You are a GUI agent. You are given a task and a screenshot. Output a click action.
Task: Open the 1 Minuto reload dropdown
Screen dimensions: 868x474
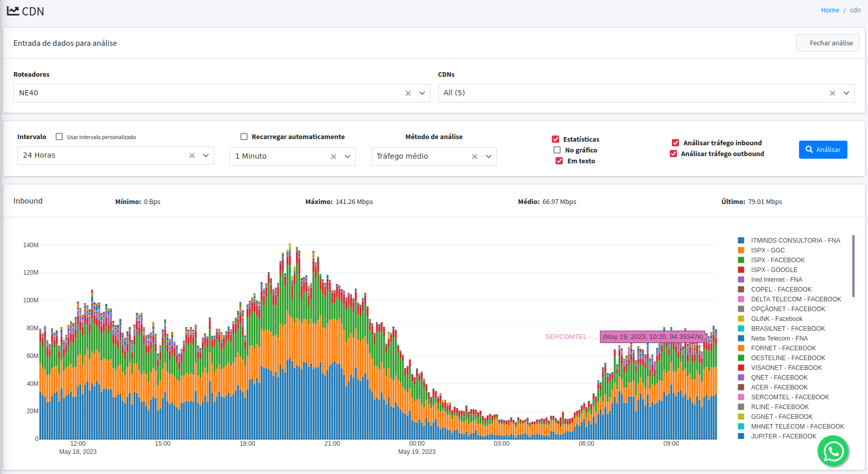coord(348,157)
